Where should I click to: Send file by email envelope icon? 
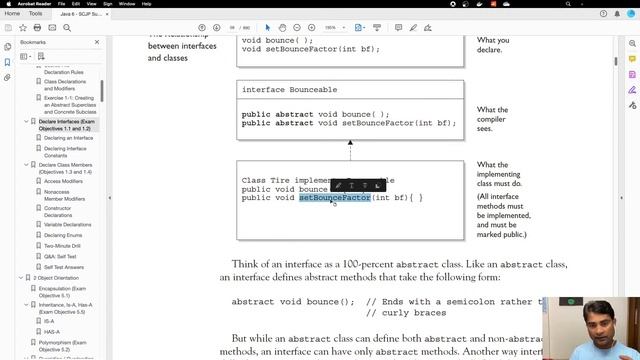52,28
